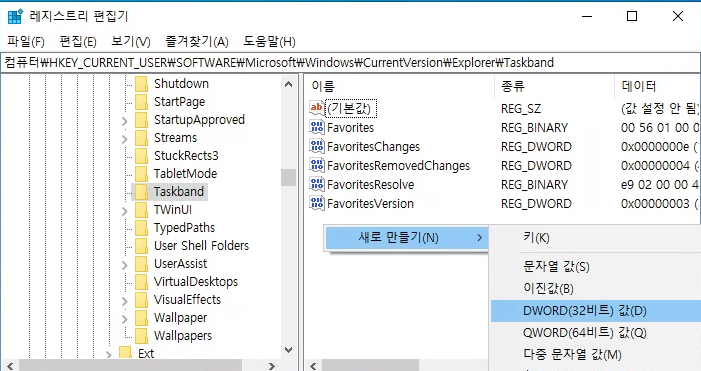This screenshot has width=701, height=371.
Task: Click the VisualEffects folder icon
Action: tap(141, 299)
